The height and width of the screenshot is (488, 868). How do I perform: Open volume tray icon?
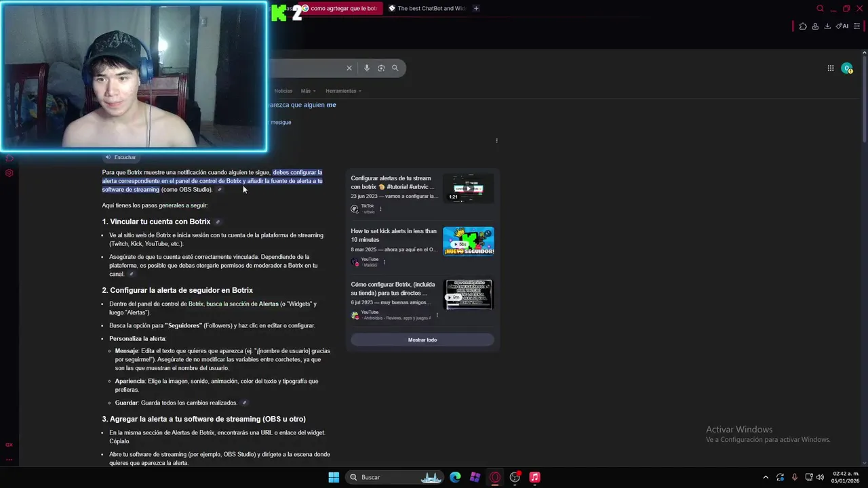click(x=820, y=477)
